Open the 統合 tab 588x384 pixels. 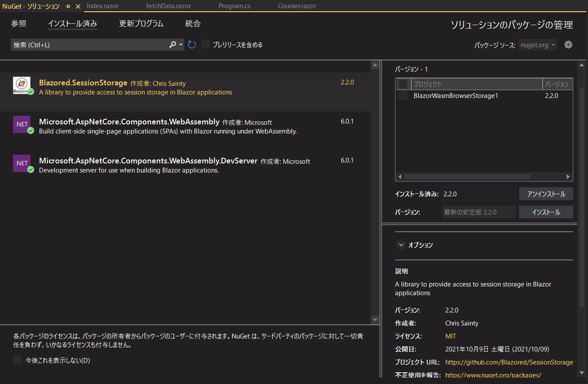pos(193,24)
